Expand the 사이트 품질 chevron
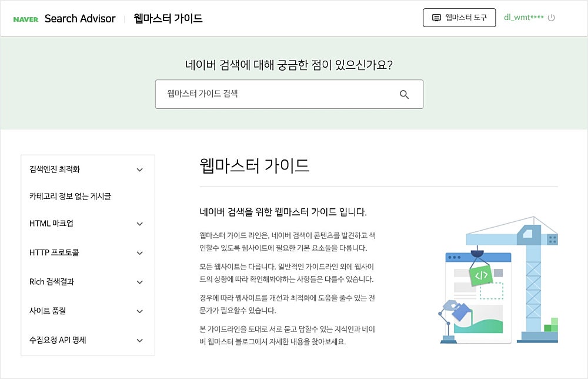The height and width of the screenshot is (379, 588). pyautogui.click(x=139, y=311)
